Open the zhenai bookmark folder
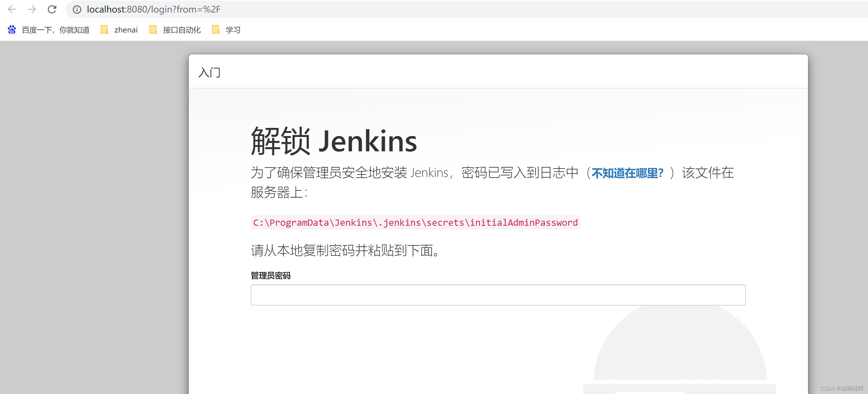Viewport: 868px width, 394px height. [x=119, y=30]
